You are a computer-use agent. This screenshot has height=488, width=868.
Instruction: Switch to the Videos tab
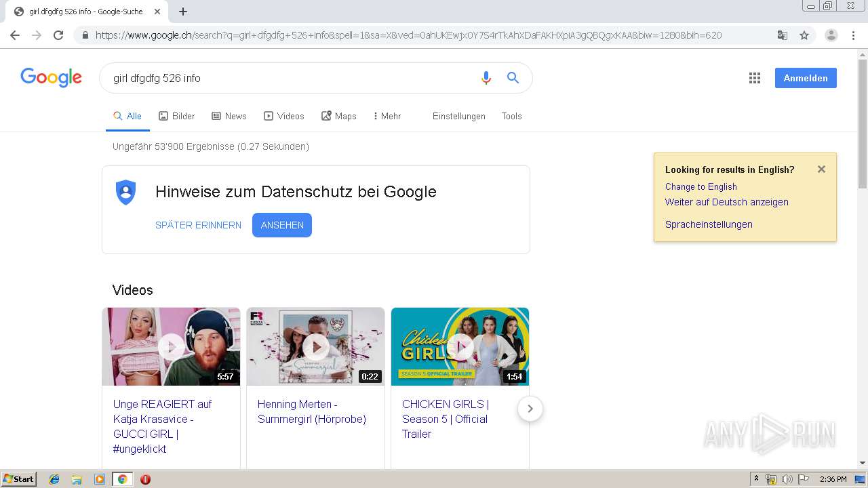(283, 116)
